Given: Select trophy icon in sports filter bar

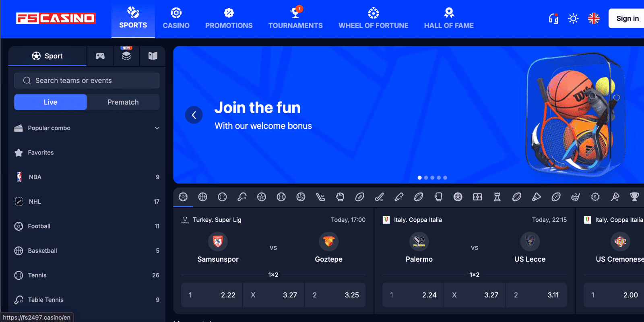Looking at the screenshot, I should (634, 197).
